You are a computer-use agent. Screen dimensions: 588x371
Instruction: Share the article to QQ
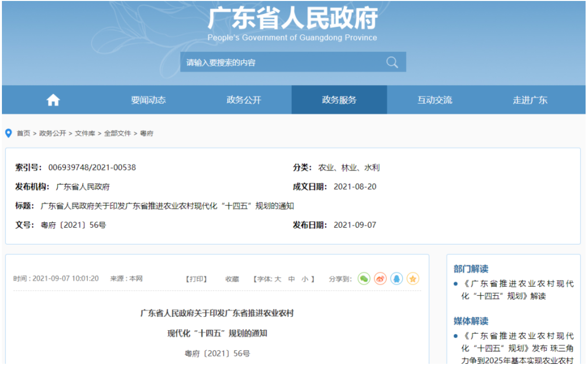[396, 279]
